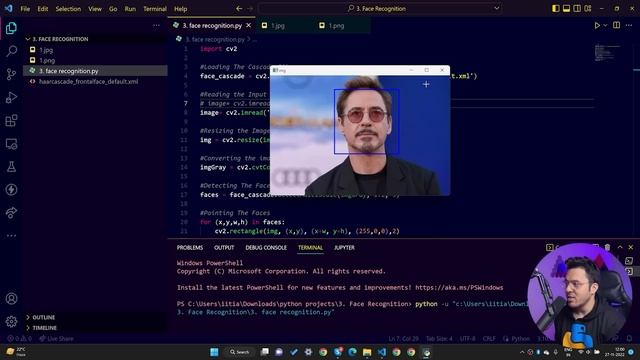Select 1.jpg in the Explorer tree
Image resolution: width=640 pixels, height=360 pixels.
[x=46, y=50]
